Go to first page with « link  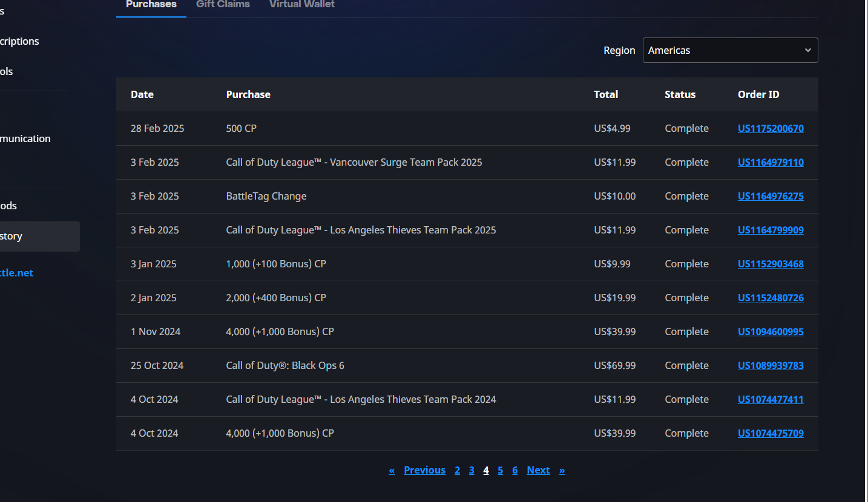click(392, 470)
